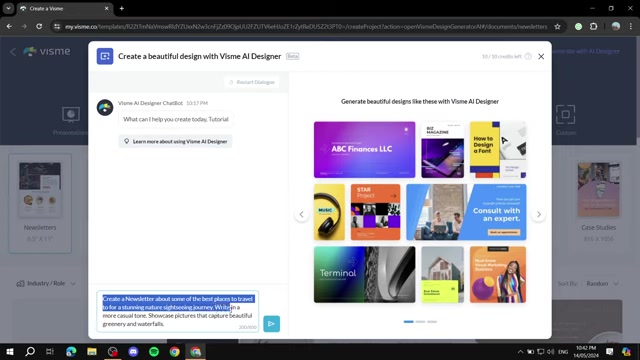Send the prompt with the arrow button
Screen dimensions: 640x360
(x=271, y=324)
